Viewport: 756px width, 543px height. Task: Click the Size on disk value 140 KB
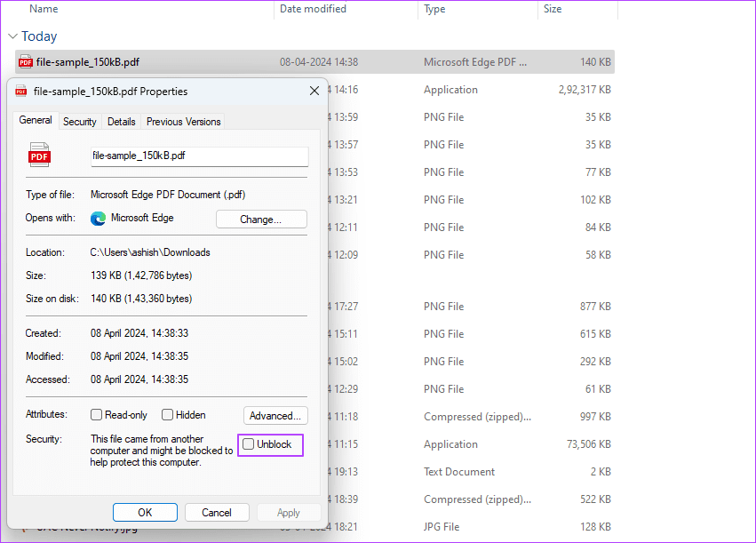pyautogui.click(x=141, y=299)
